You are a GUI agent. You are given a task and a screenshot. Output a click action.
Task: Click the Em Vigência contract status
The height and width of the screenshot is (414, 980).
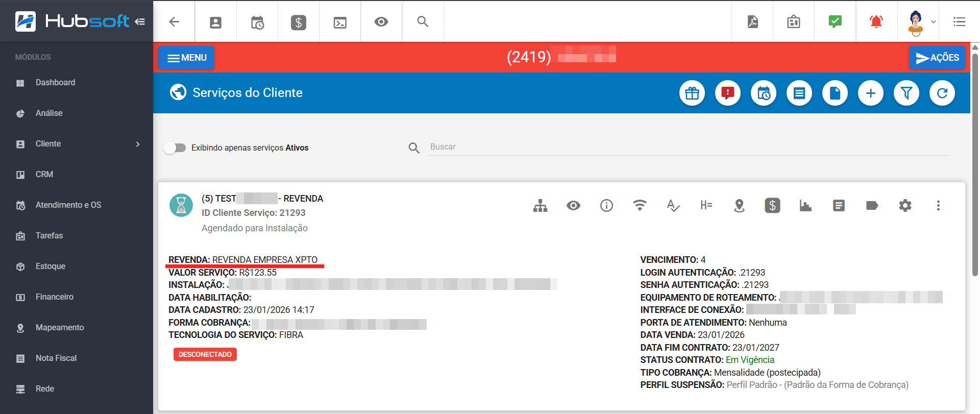click(x=750, y=360)
